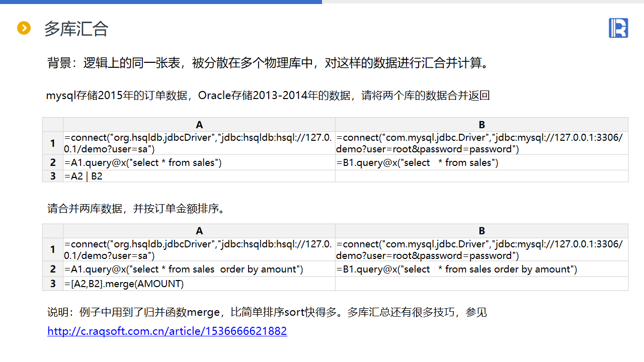Click row header 3 beside =A2 | B2
The width and height of the screenshot is (644, 362).
tap(53, 176)
